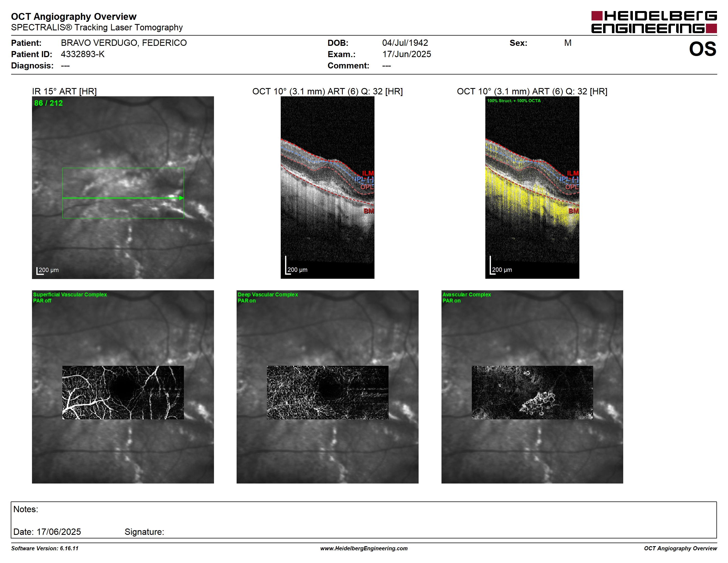Click the 'Diagnosis:' label
The height and width of the screenshot is (563, 728).
coord(32,65)
